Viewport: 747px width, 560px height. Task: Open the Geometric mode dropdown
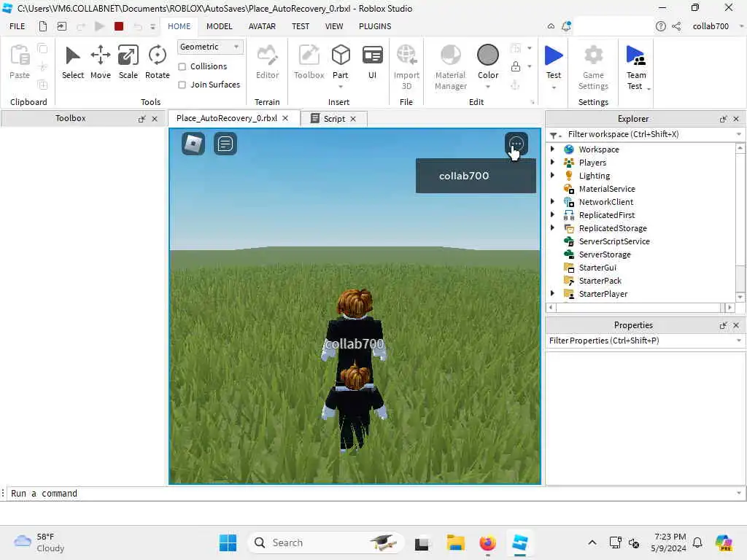click(209, 47)
